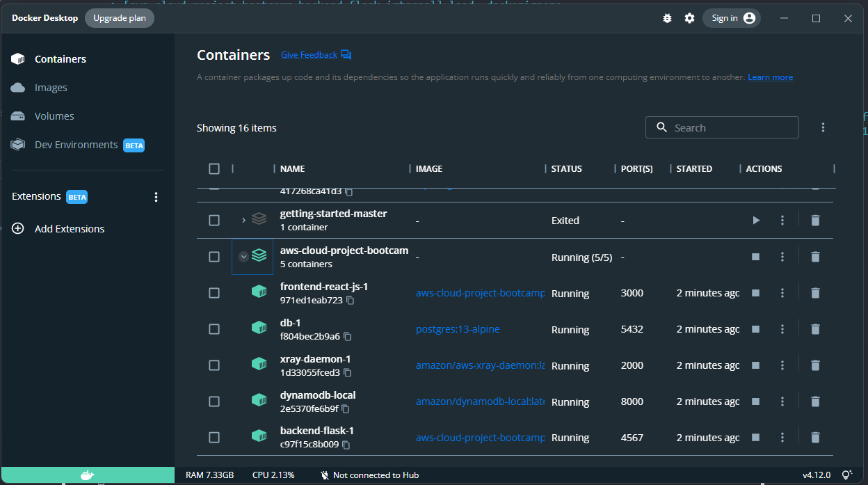
Task: Delete the xray-daemon-1 container
Action: click(815, 365)
